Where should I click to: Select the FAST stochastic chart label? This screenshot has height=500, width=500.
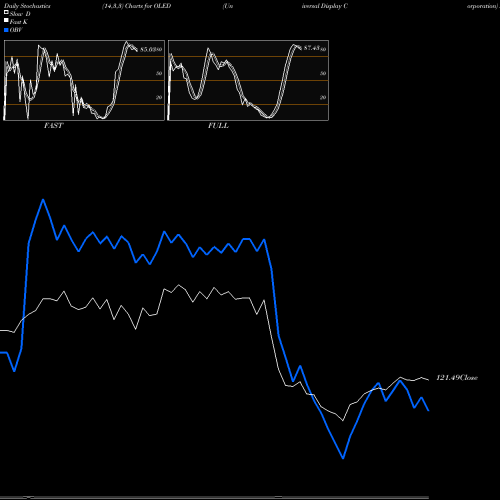[x=53, y=126]
